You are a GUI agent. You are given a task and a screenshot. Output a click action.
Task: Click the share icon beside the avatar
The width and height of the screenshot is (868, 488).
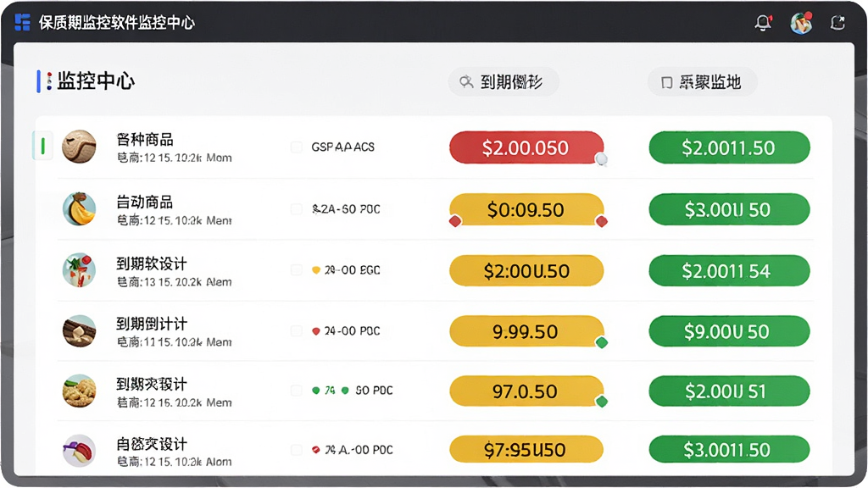point(837,22)
